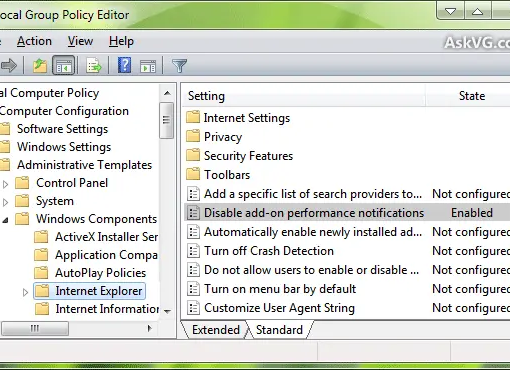Open the Action menu
This screenshot has height=370, width=510.
coord(34,41)
